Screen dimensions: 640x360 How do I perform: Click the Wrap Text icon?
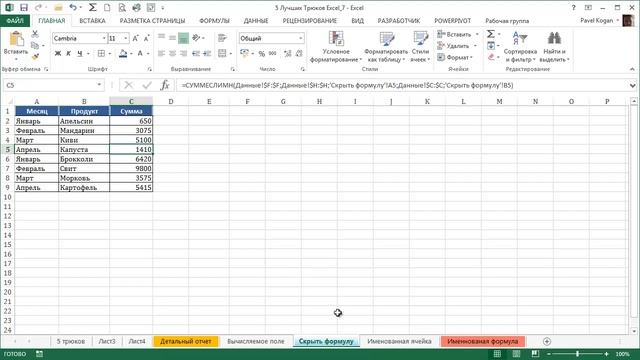[x=222, y=38]
